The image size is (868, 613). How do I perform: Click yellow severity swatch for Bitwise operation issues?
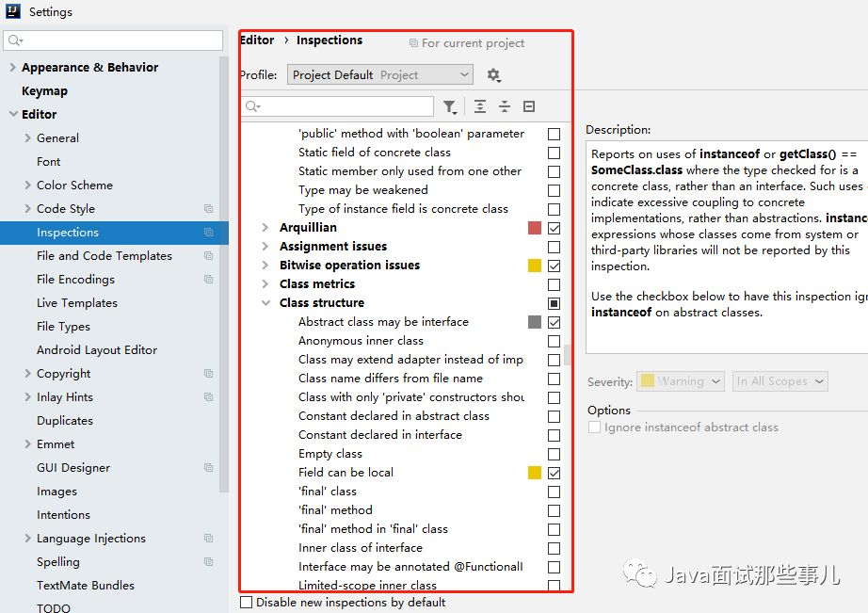[534, 266]
